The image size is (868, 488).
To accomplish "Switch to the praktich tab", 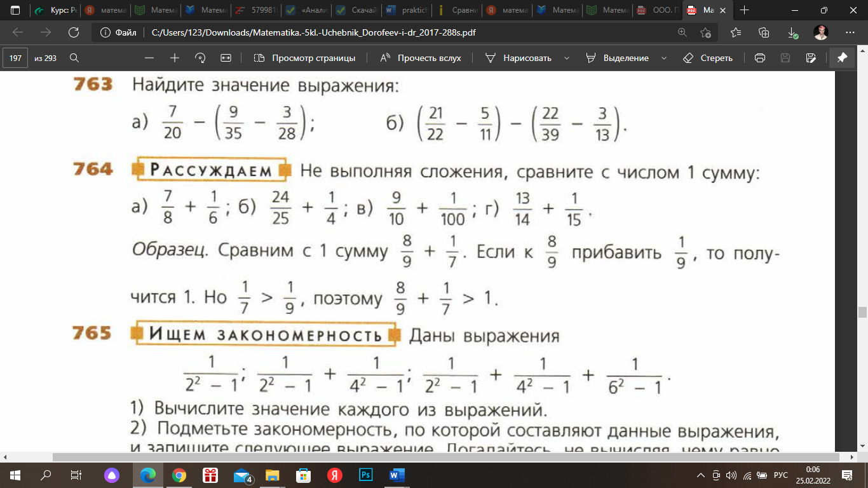I will 406,10.
